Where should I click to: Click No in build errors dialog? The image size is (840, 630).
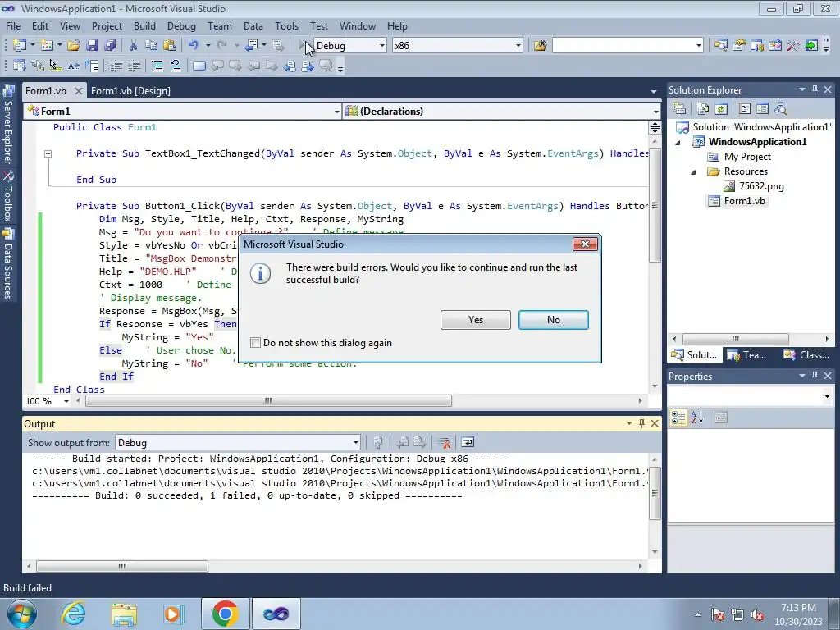coord(554,320)
